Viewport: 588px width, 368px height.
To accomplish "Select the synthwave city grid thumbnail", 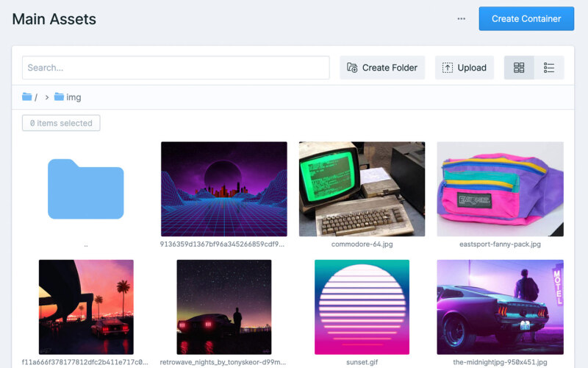I will pyautogui.click(x=224, y=189).
